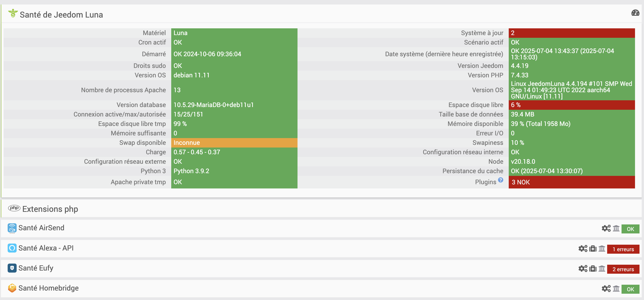Click the PHP version '7.4.33' cell
Viewport: 644px width, 300px height.
click(x=572, y=75)
